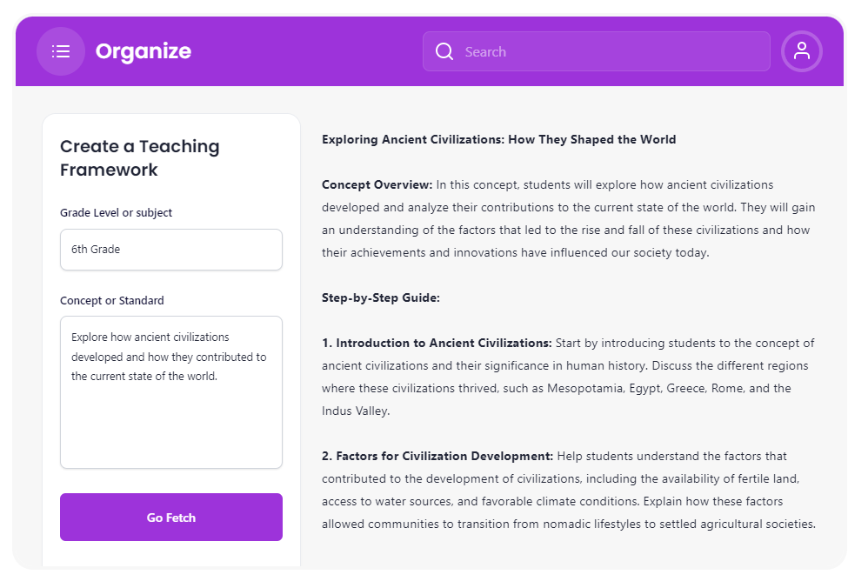Click the Create a Teaching Framework heading

point(139,157)
